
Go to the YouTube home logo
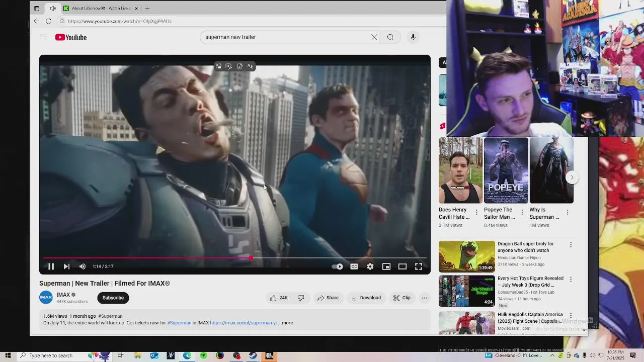point(71,37)
